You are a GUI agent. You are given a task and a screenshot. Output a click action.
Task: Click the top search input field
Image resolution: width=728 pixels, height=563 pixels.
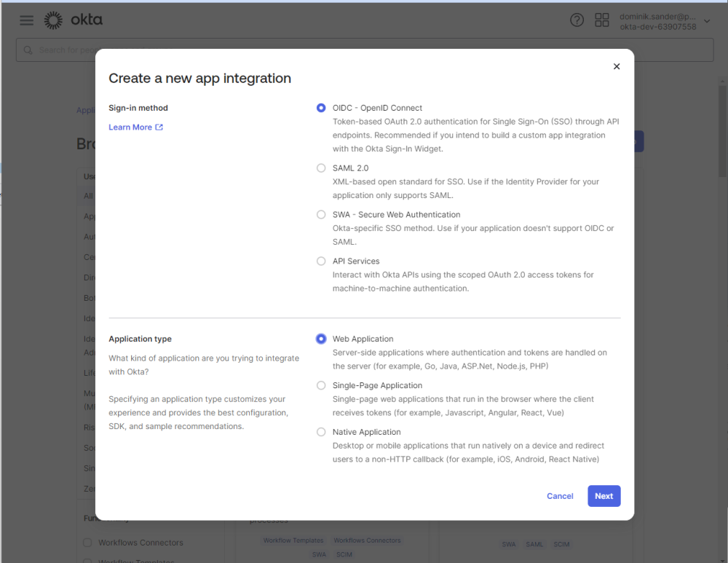click(x=364, y=50)
